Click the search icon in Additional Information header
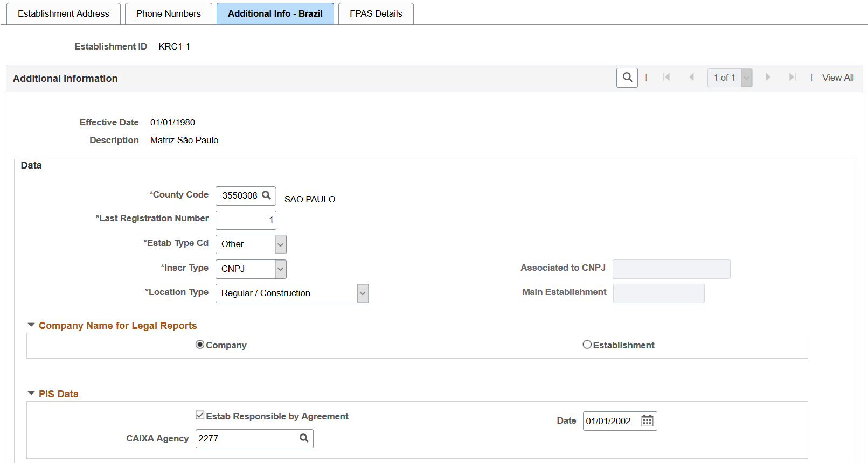This screenshot has height=463, width=868. pyautogui.click(x=627, y=78)
